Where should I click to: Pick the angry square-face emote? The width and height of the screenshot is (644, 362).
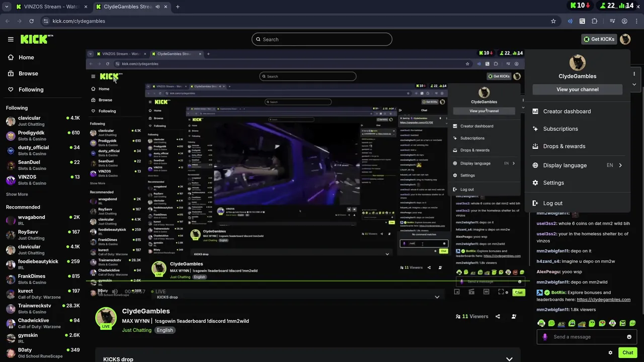pyautogui.click(x=622, y=323)
